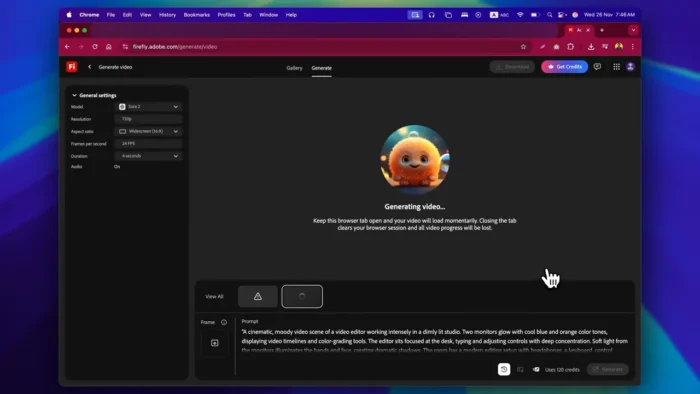Open the Chrome downloads icon
Image resolution: width=700 pixels, height=394 pixels.
coord(591,47)
